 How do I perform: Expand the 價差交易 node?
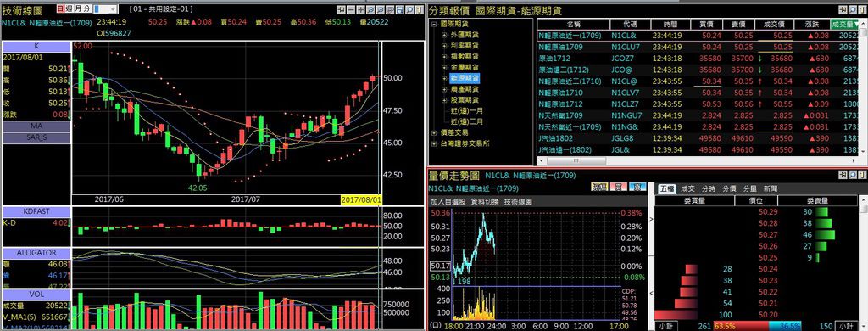pos(434,132)
